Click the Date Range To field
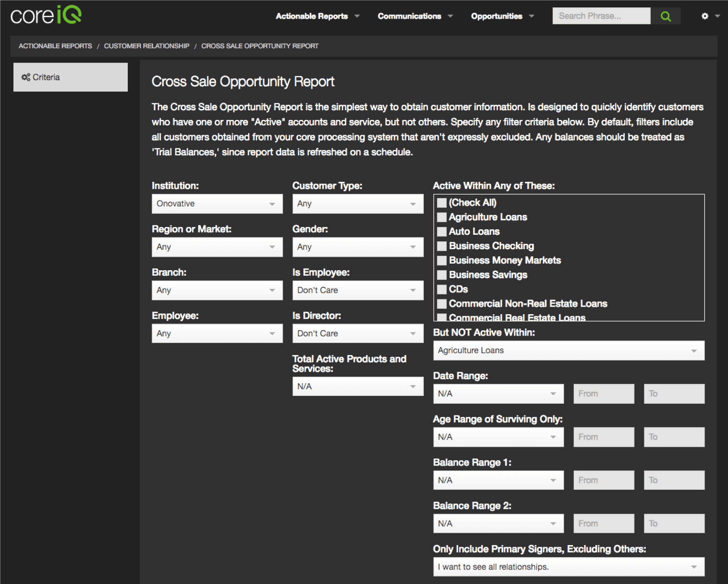This screenshot has height=584, width=728. 674,394
